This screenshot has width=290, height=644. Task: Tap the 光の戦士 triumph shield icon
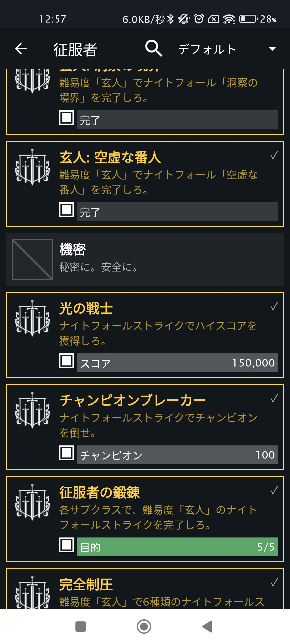tap(32, 319)
